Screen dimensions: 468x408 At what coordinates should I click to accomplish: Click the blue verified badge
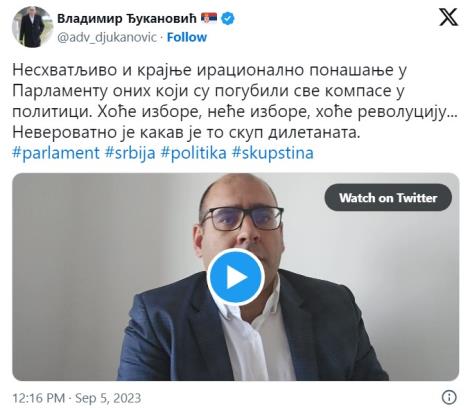[x=228, y=18]
